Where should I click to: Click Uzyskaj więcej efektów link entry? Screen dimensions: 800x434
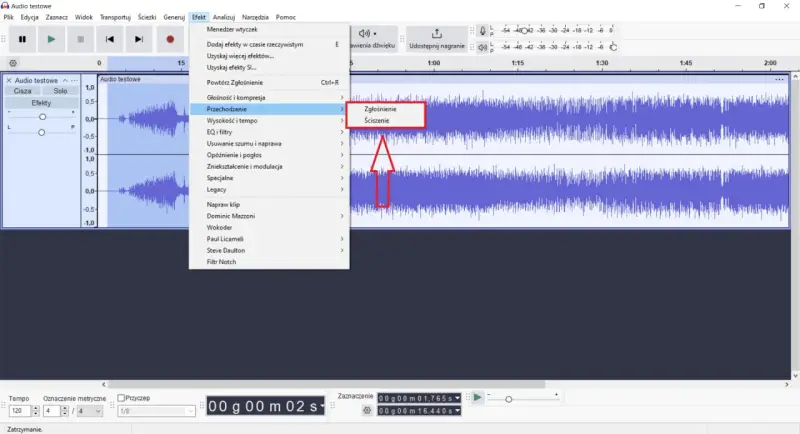click(x=269, y=56)
